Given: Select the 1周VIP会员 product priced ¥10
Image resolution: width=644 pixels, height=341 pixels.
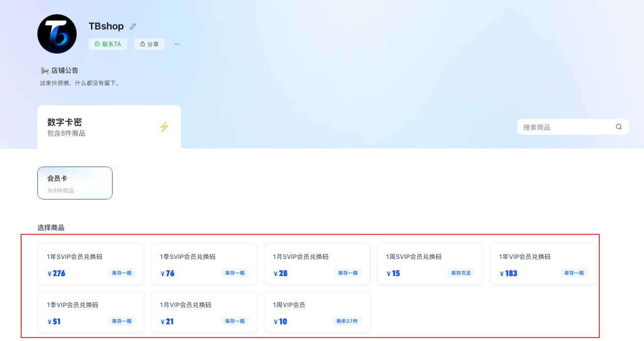Looking at the screenshot, I should point(317,312).
